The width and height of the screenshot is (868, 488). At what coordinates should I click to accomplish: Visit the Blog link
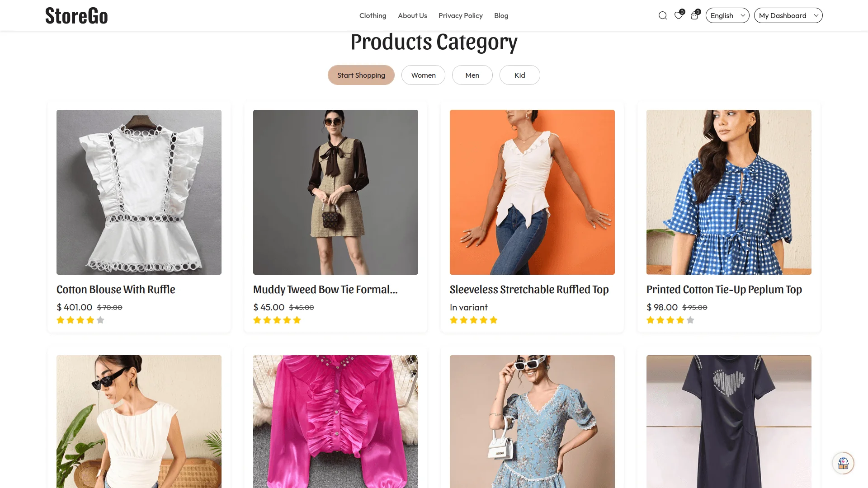(501, 15)
